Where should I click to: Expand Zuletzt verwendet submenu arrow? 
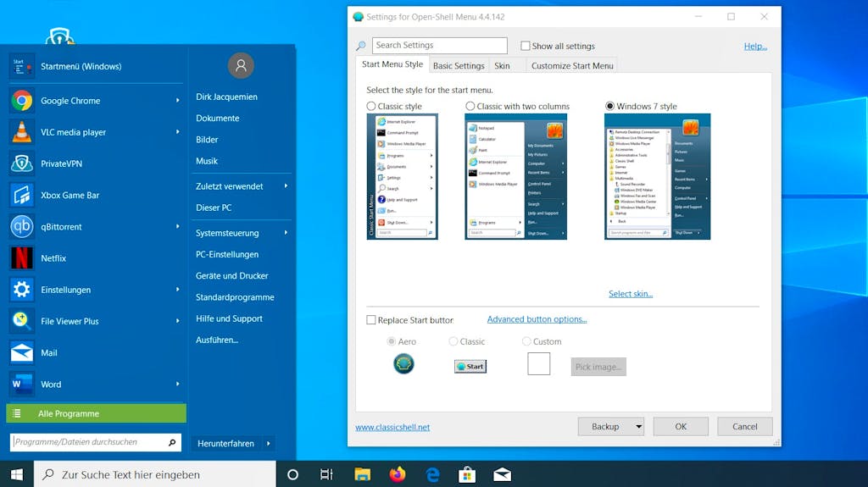pyautogui.click(x=286, y=186)
